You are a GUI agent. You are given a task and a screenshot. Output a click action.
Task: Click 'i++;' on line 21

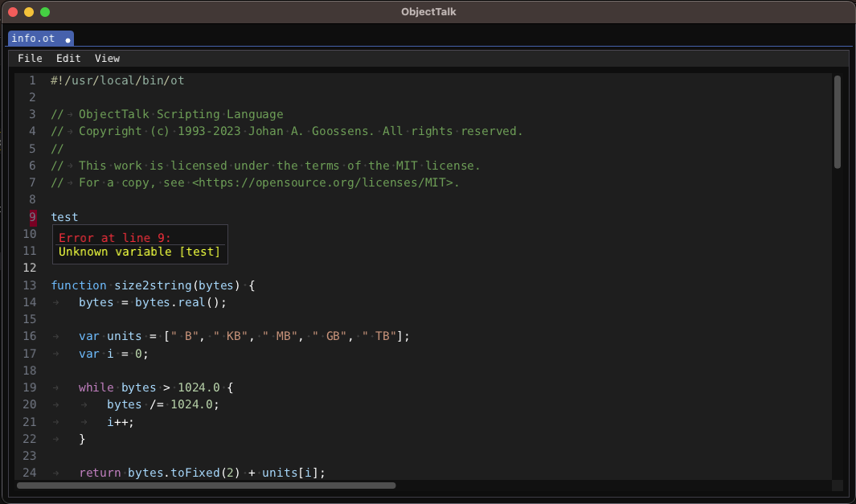pyautogui.click(x=121, y=422)
